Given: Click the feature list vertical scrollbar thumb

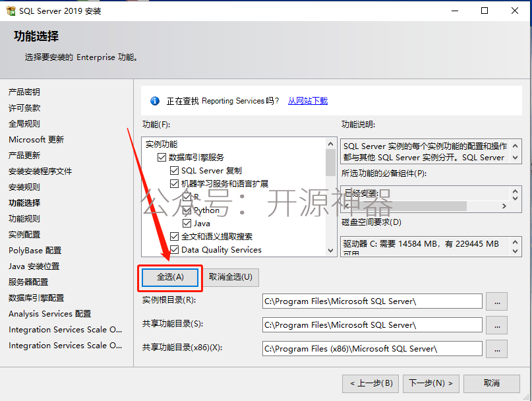Looking at the screenshot, I should (330, 162).
